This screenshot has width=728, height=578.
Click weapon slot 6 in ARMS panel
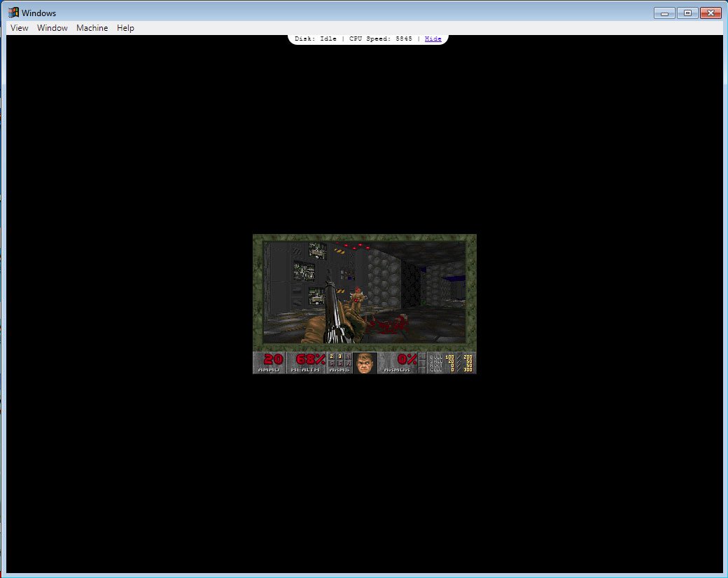point(340,364)
